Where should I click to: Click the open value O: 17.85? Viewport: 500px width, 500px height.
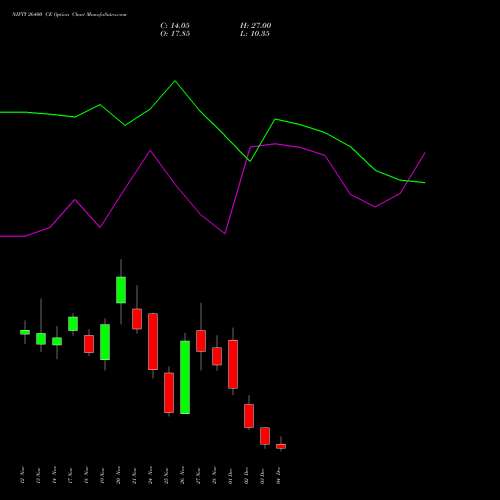[x=175, y=34]
